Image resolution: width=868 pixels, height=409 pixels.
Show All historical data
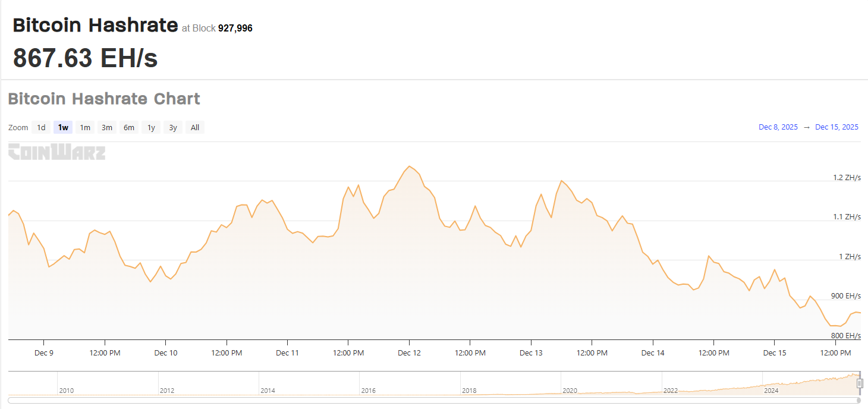point(194,127)
